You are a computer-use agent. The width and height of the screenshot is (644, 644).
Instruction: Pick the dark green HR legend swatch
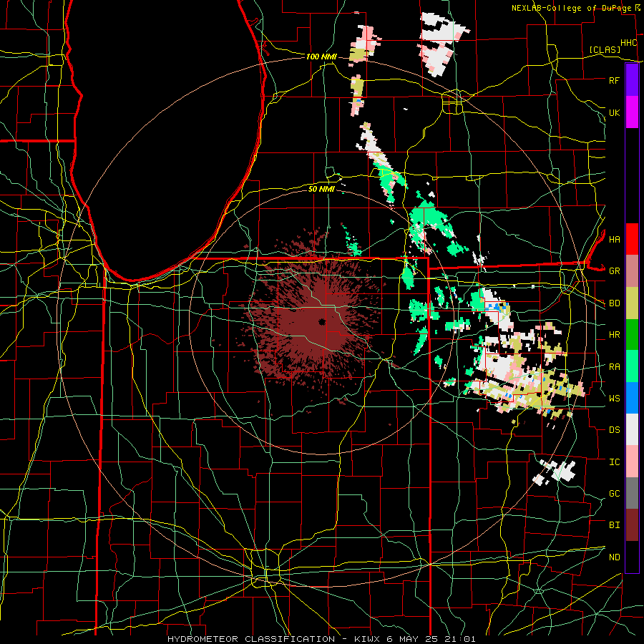632,334
